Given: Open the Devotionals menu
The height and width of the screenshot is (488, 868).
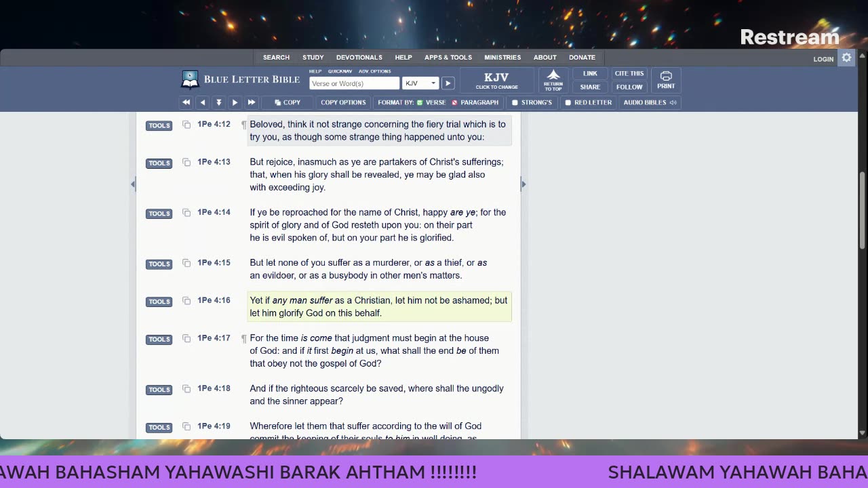Looking at the screenshot, I should point(359,58).
